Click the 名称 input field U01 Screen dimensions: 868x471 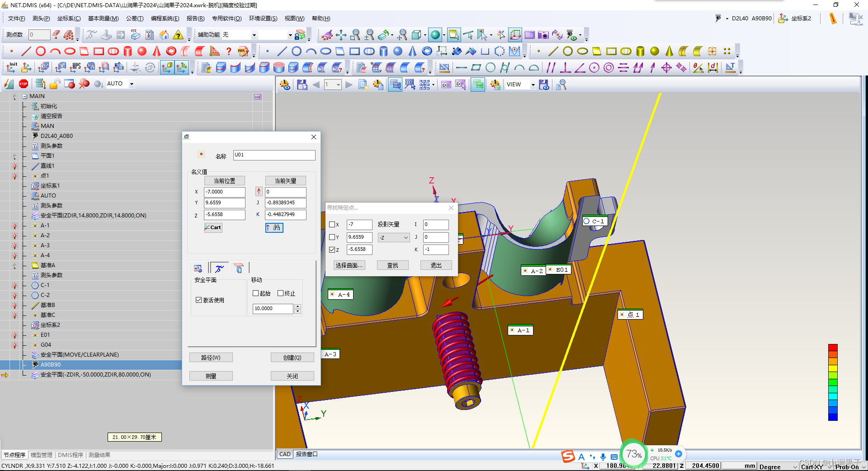(x=274, y=155)
